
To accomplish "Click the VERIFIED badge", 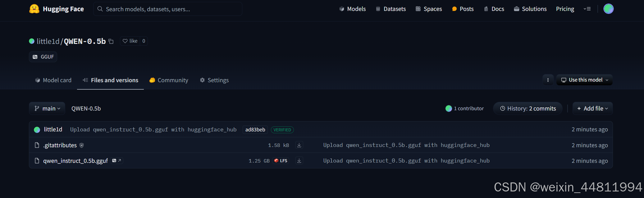I will [282, 130].
